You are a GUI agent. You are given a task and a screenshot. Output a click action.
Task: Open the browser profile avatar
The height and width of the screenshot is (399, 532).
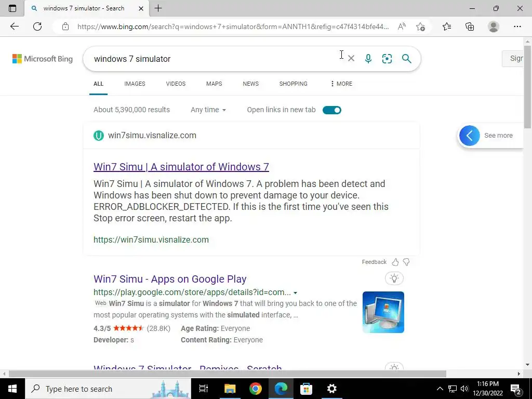pyautogui.click(x=494, y=26)
